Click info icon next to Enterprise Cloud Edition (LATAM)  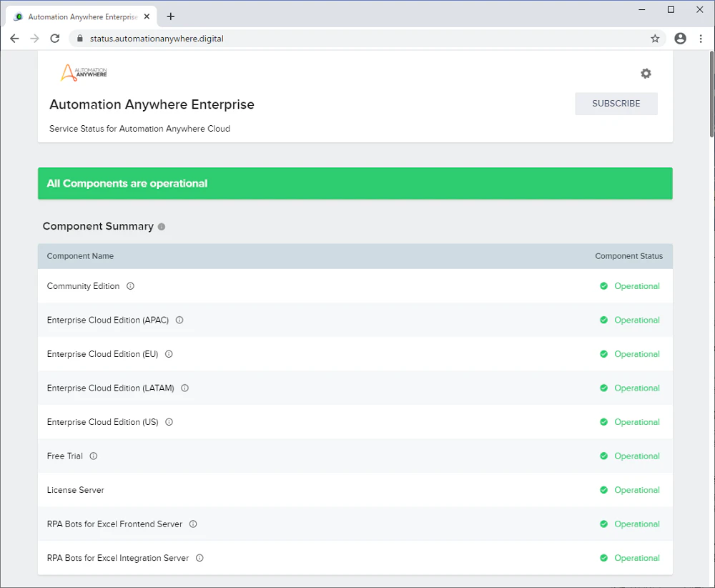184,388
